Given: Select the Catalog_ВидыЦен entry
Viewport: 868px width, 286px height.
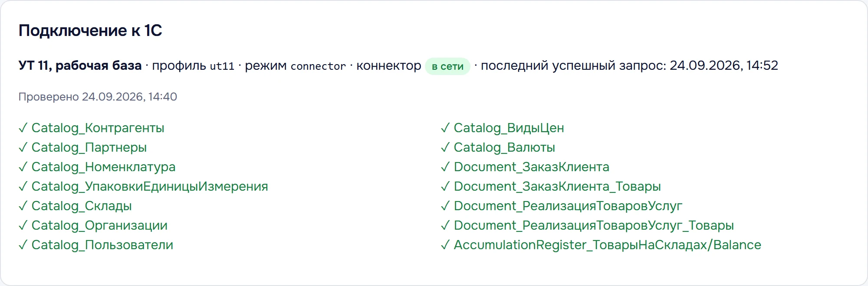Looking at the screenshot, I should [x=502, y=128].
